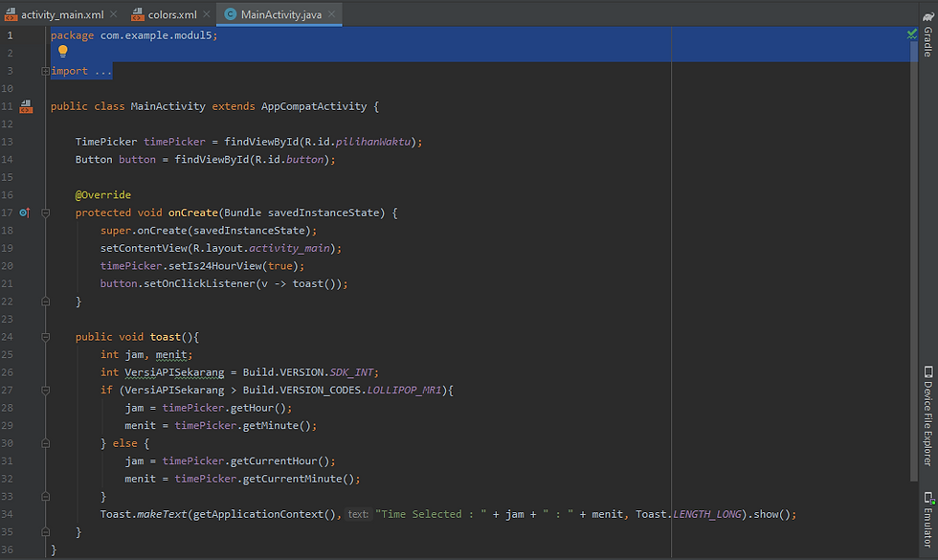Click the Gradle elephant icon
Viewport: 938px width, 560px height.
point(927,18)
